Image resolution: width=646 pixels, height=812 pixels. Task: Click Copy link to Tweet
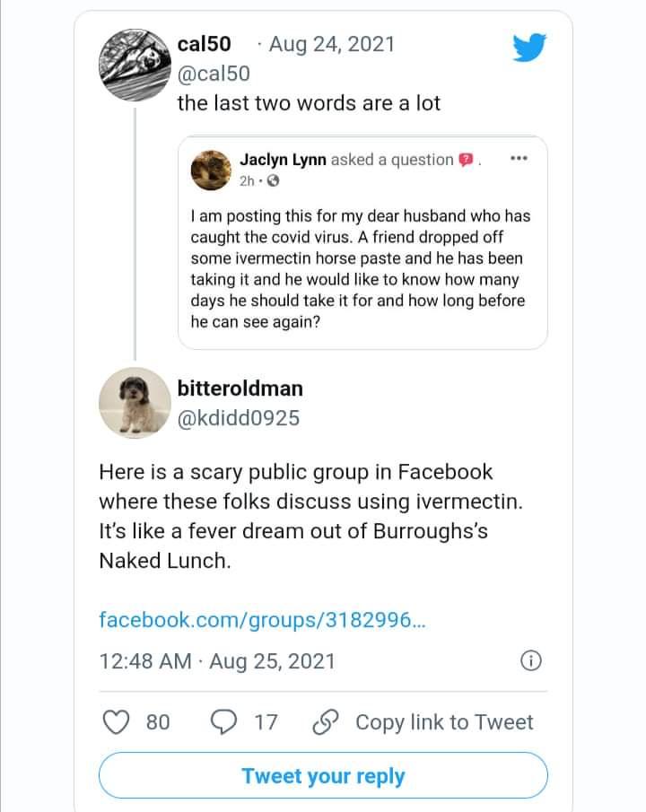[x=443, y=721]
